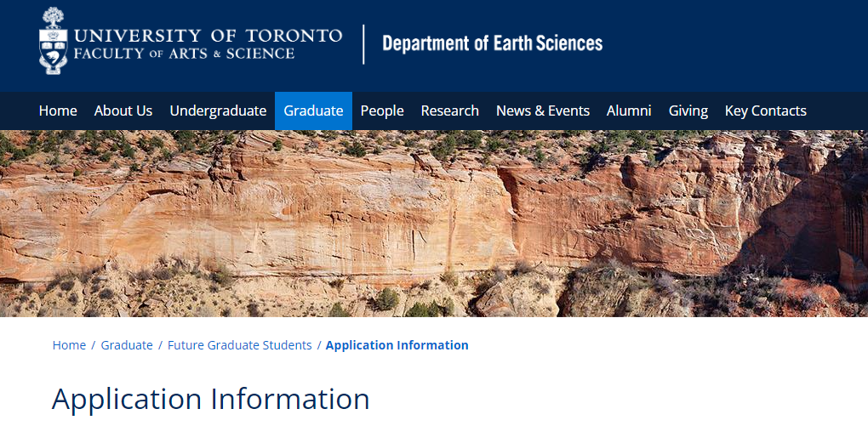Open News & Events section
This screenshot has width=868, height=443.
pos(543,111)
